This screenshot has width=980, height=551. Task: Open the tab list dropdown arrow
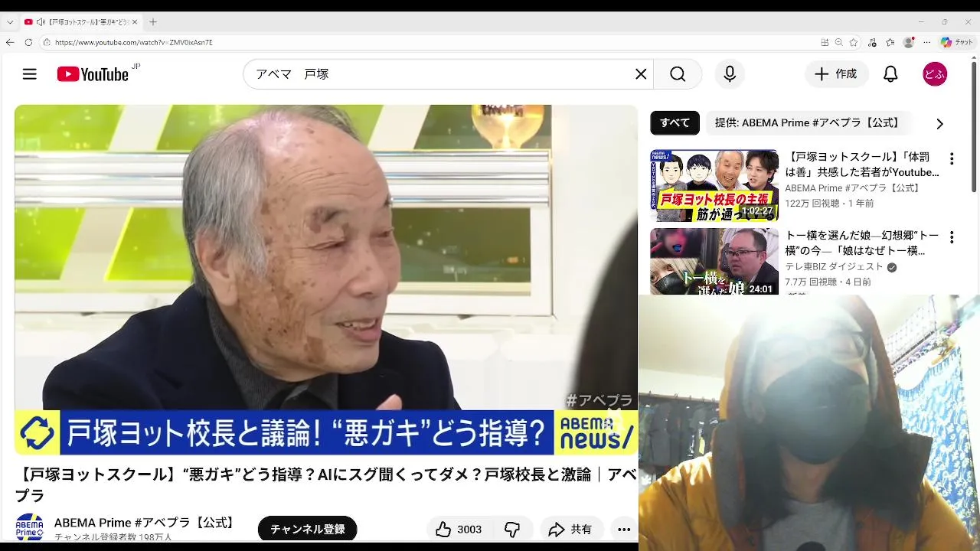pos(9,22)
